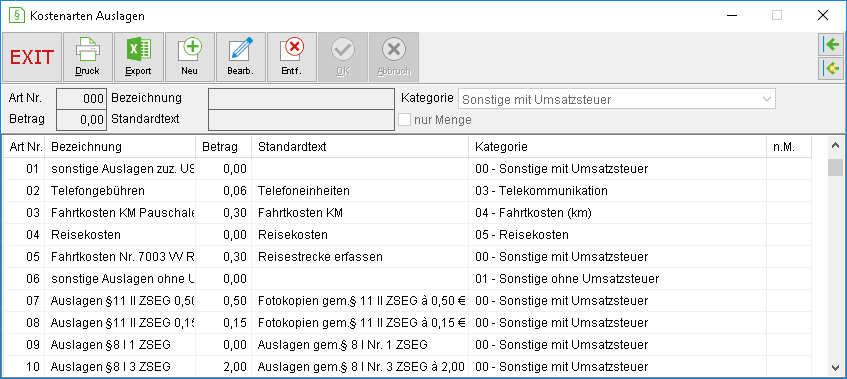
Task: Click the Telefoneinheiten standard text cell
Action: tap(360, 191)
